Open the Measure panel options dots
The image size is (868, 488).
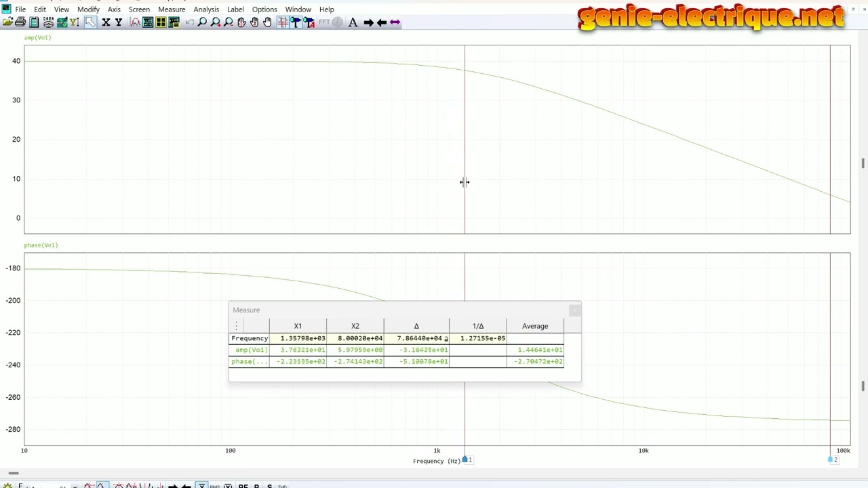pyautogui.click(x=237, y=326)
